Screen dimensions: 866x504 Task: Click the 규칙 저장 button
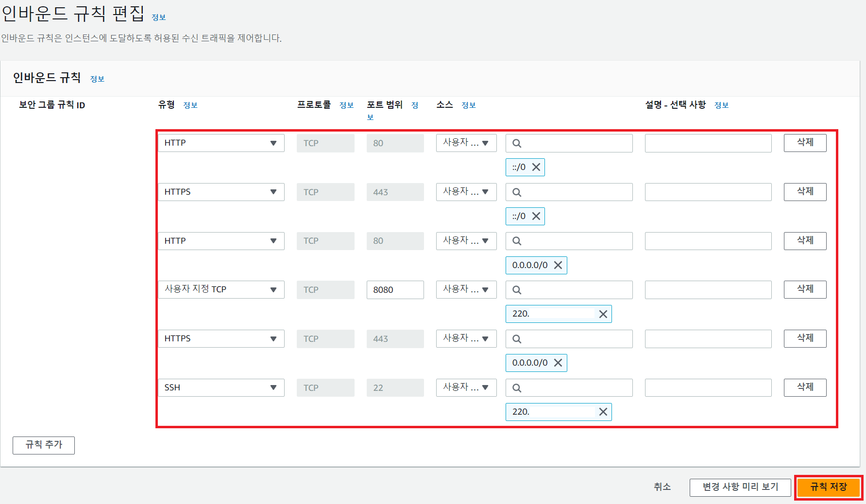829,487
